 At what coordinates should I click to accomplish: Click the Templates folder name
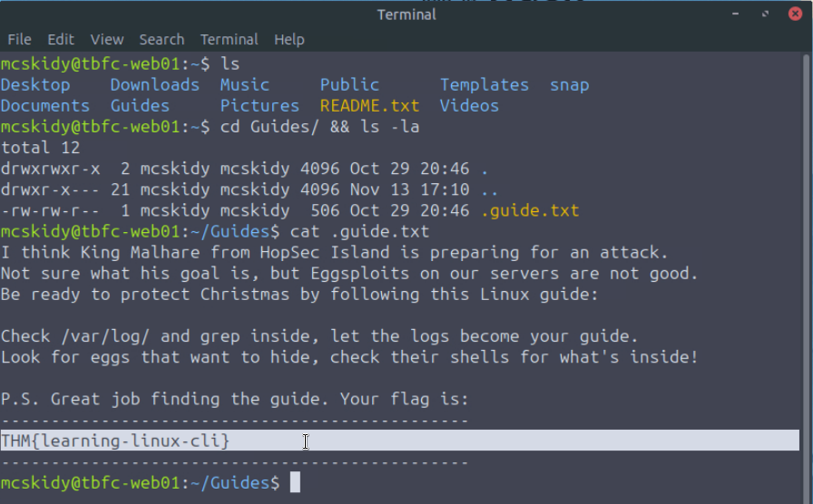click(x=485, y=85)
